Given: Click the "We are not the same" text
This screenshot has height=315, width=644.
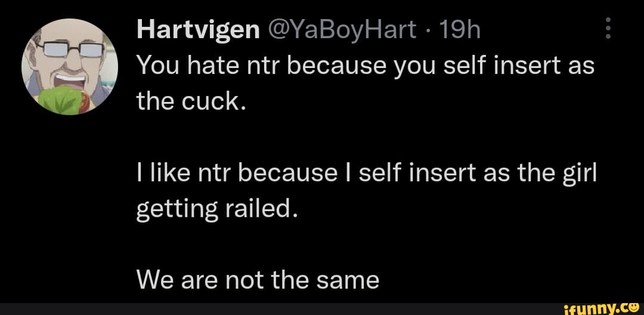Looking at the screenshot, I should 258,279.
